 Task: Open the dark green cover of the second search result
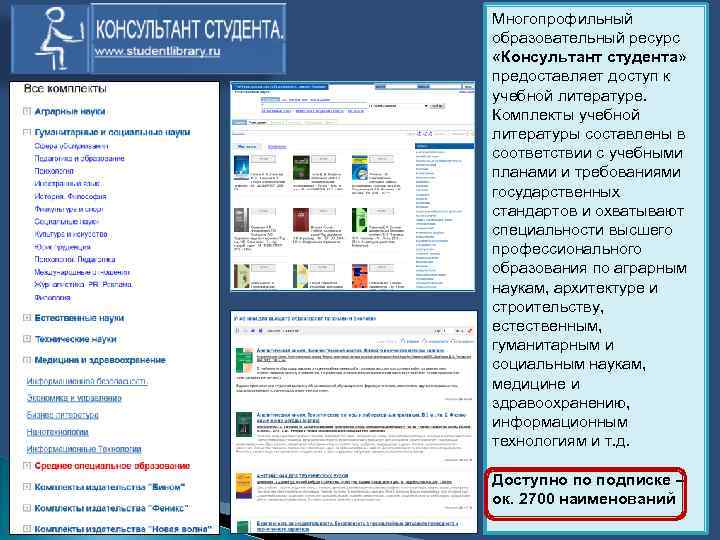[x=244, y=424]
